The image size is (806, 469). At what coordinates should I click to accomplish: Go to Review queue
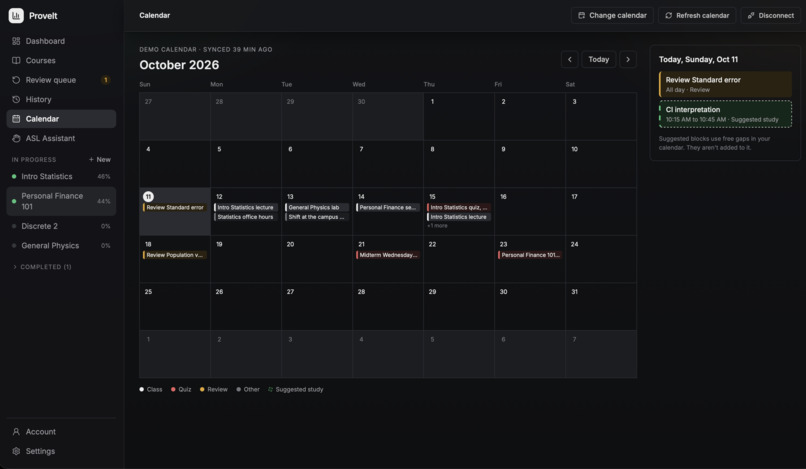[x=61, y=80]
